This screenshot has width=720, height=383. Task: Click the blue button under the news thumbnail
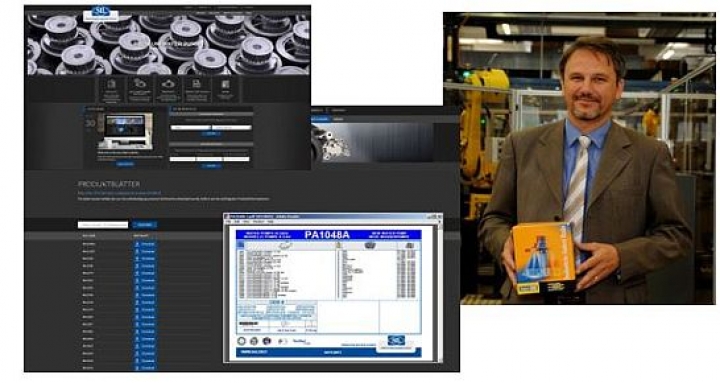point(124,164)
